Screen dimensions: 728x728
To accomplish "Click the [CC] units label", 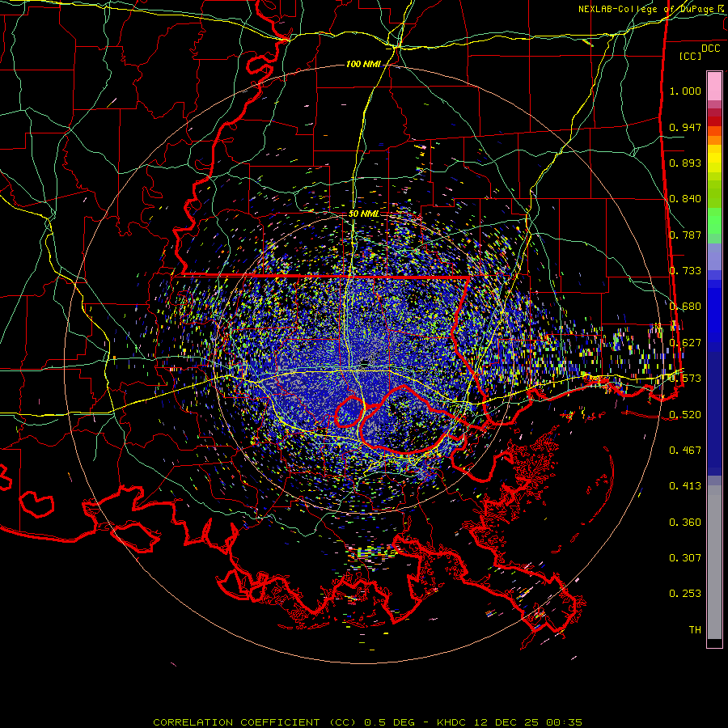I will point(690,56).
